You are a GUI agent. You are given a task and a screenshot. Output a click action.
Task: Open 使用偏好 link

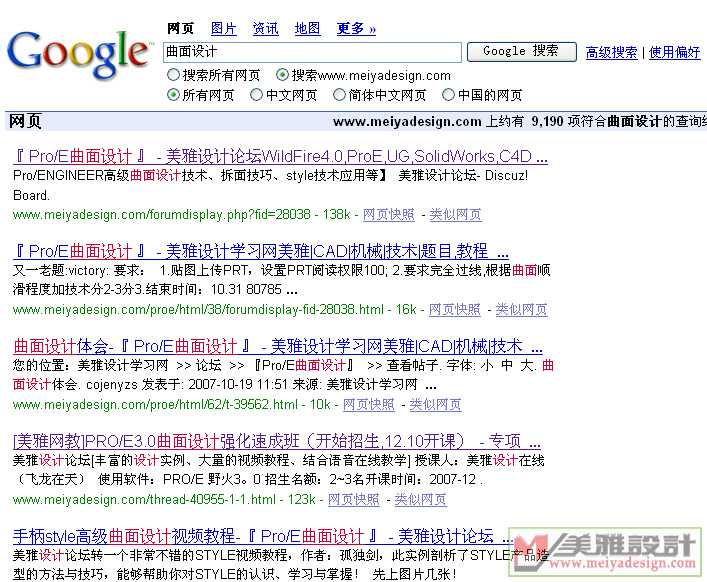(675, 52)
